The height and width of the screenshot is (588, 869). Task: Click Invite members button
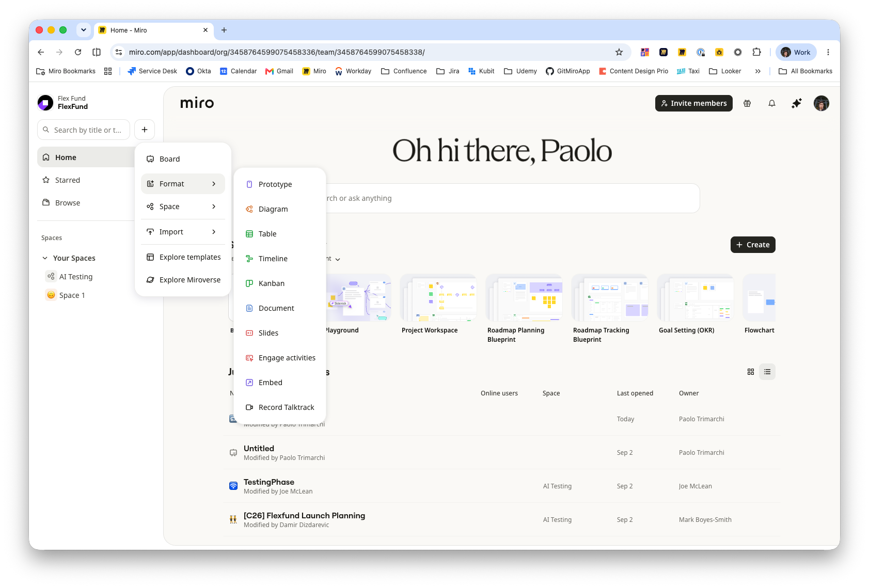(x=693, y=103)
